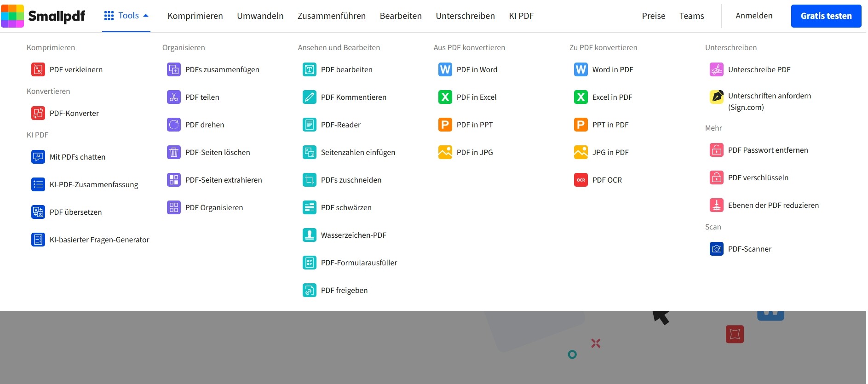Screen dimensions: 868x384
Task: Click the scissors icon for PDF teilen
Action: pos(173,97)
